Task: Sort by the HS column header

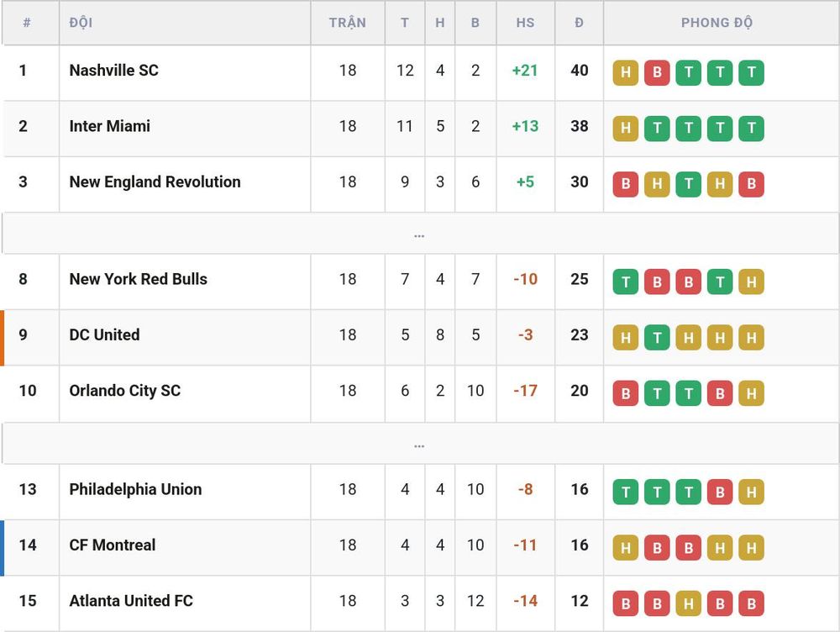Action: tap(525, 23)
